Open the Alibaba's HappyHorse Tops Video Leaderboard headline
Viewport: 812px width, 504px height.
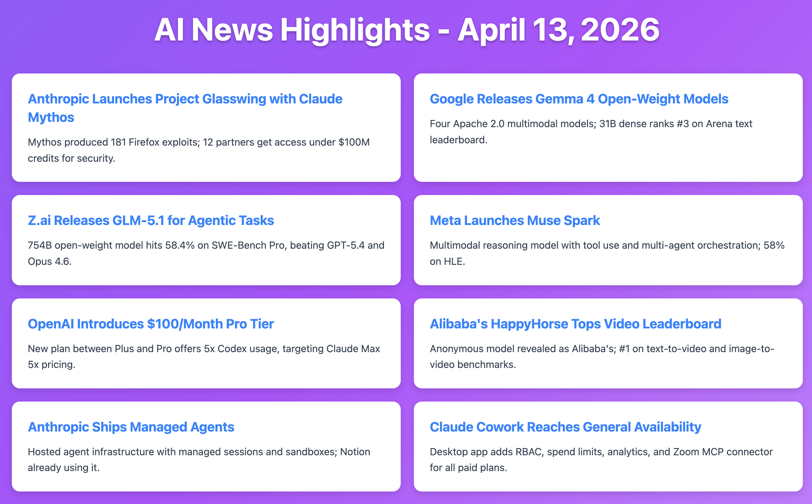576,324
